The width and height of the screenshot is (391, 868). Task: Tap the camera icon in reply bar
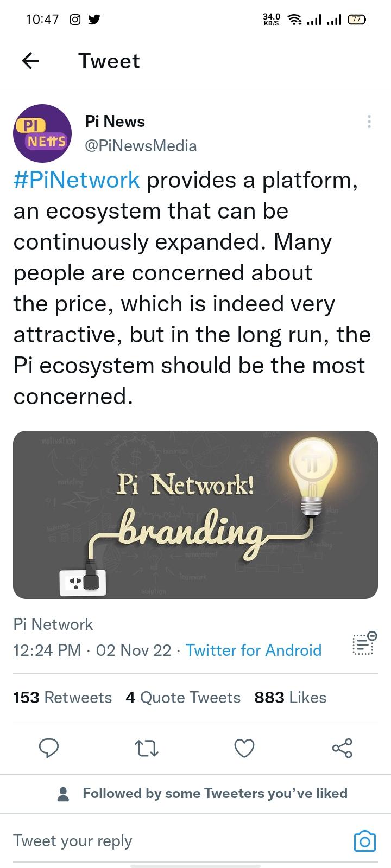pyautogui.click(x=364, y=841)
